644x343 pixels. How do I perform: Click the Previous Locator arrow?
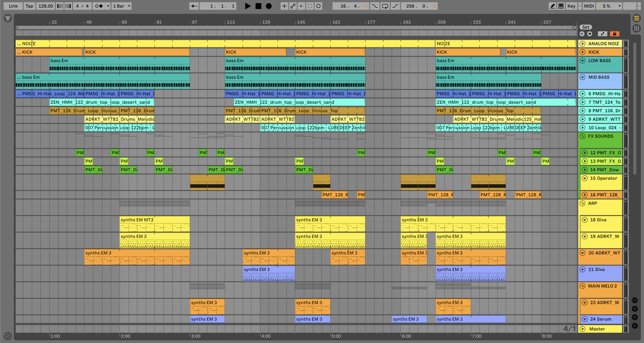pos(582,34)
